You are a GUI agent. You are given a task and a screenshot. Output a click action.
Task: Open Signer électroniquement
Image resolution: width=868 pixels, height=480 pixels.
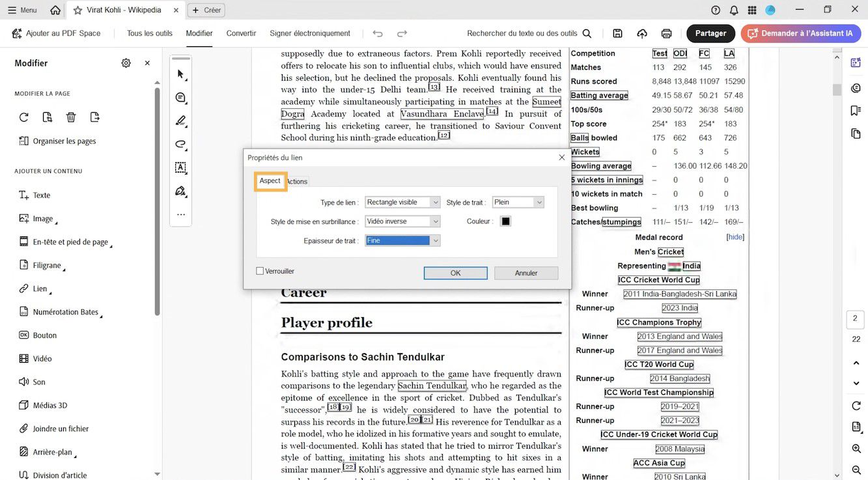(x=310, y=33)
